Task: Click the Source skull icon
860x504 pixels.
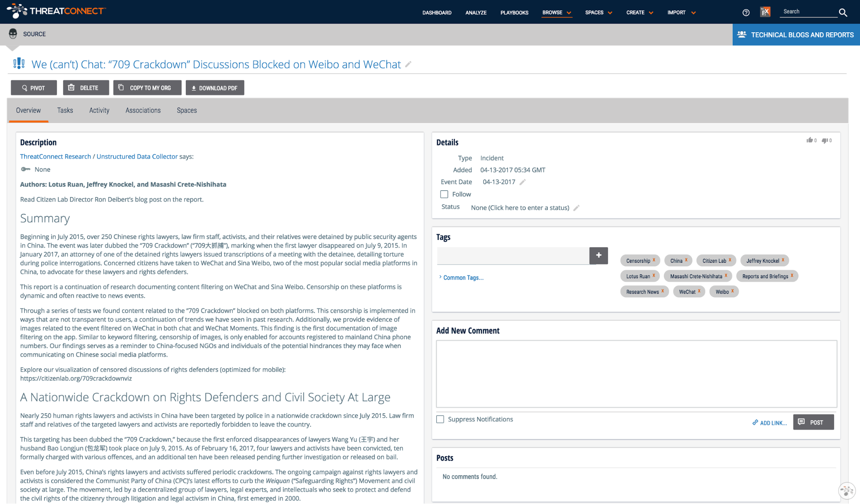Action: pos(13,34)
